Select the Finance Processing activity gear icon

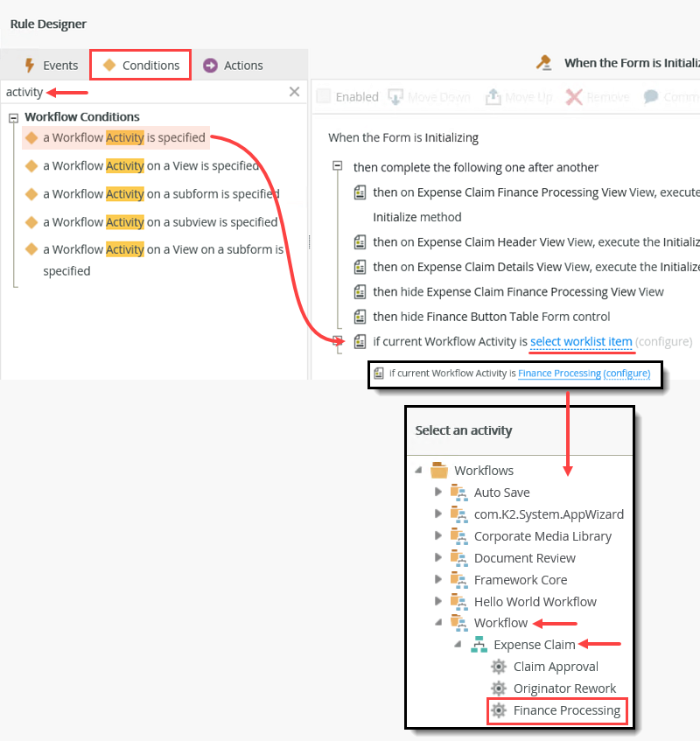(x=499, y=710)
